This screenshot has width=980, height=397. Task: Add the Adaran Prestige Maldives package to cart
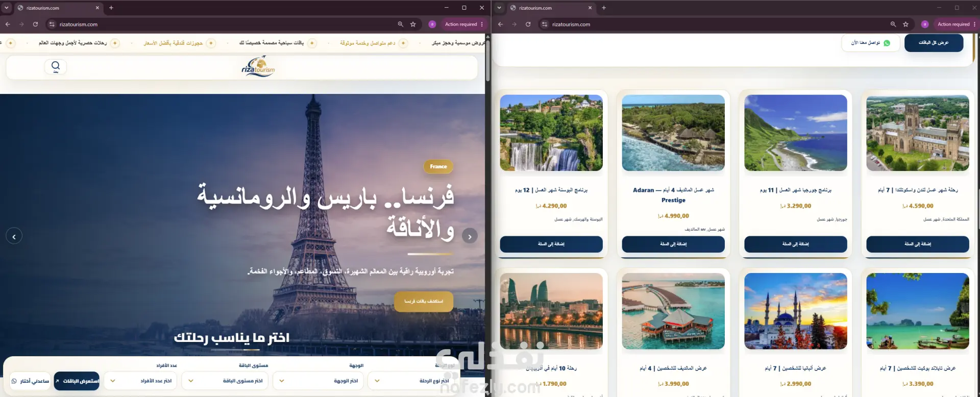(x=673, y=244)
